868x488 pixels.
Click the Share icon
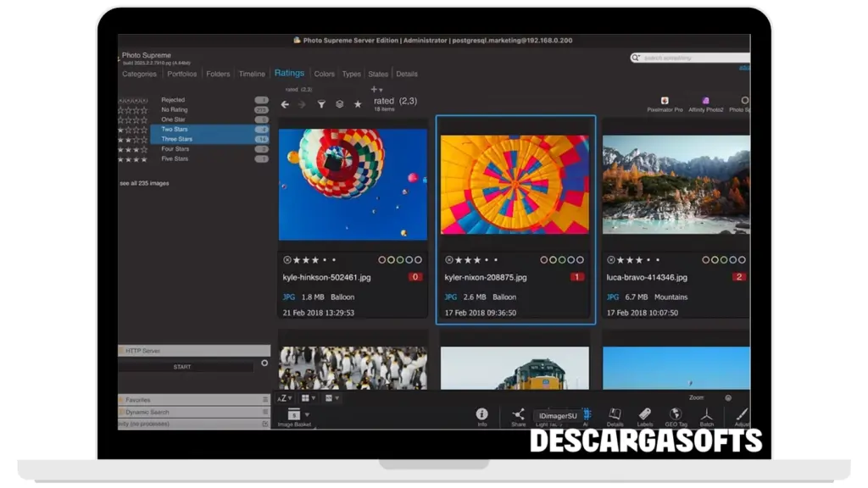tap(518, 414)
